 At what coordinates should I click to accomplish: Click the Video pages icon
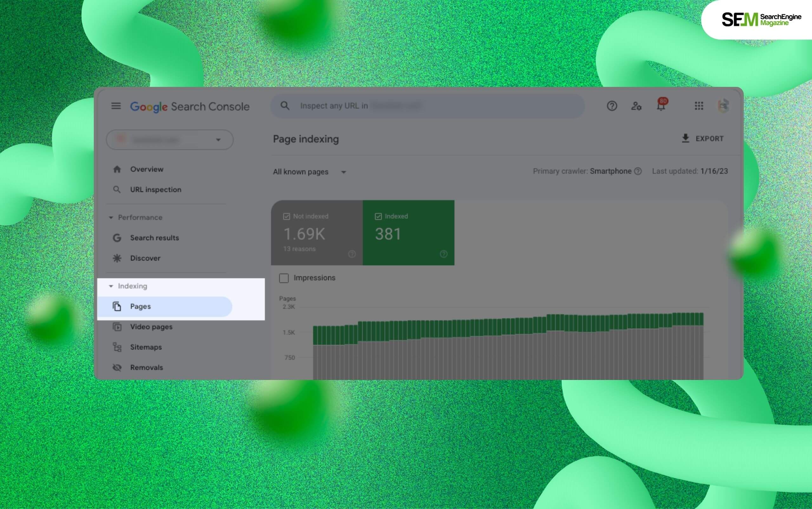point(117,327)
